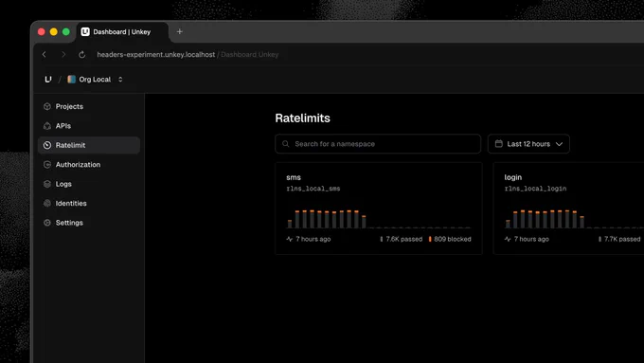Click the 809 blocked stat
Image resolution: width=644 pixels, height=363 pixels.
450,239
